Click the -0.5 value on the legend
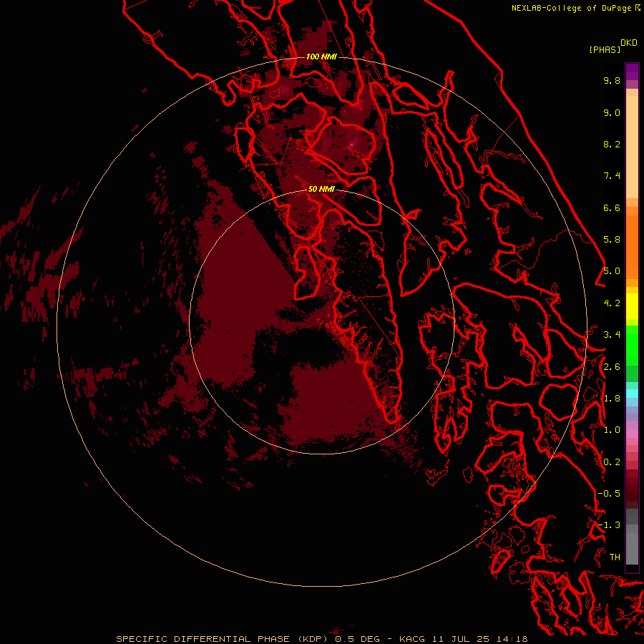The width and height of the screenshot is (644, 644). coord(609,494)
